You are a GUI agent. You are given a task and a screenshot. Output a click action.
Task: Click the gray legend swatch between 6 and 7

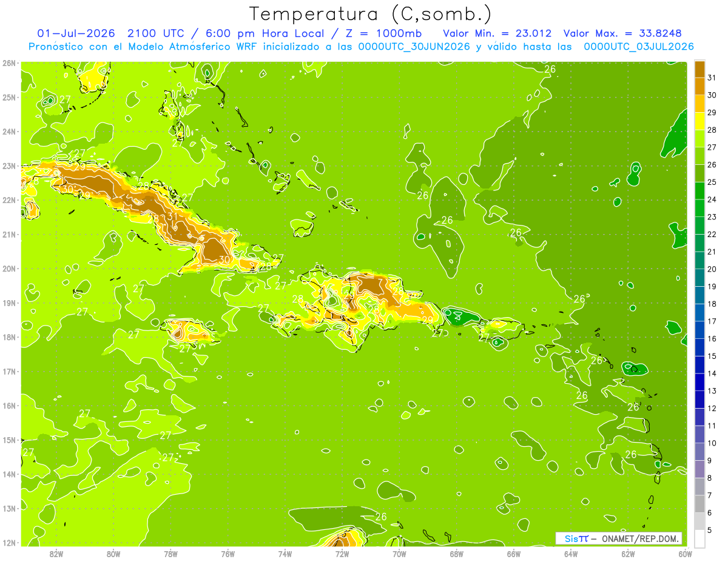click(x=699, y=504)
